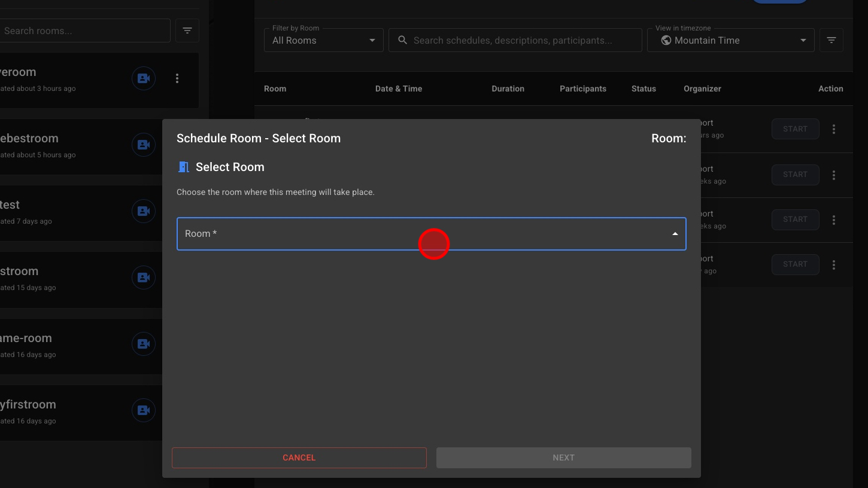The image size is (868, 488).
Task: Click video icon for room created 3 hours ago
Action: pyautogui.click(x=144, y=78)
